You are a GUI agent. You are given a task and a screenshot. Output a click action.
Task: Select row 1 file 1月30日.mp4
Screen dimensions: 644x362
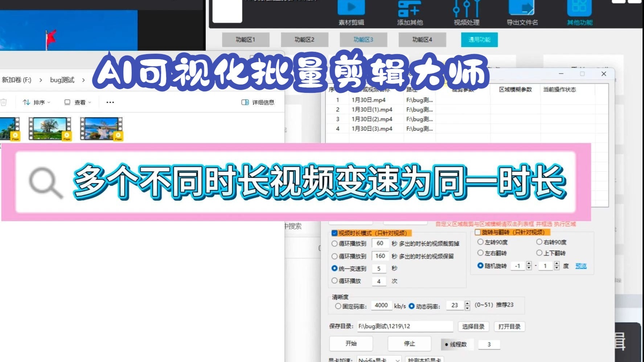pyautogui.click(x=368, y=100)
